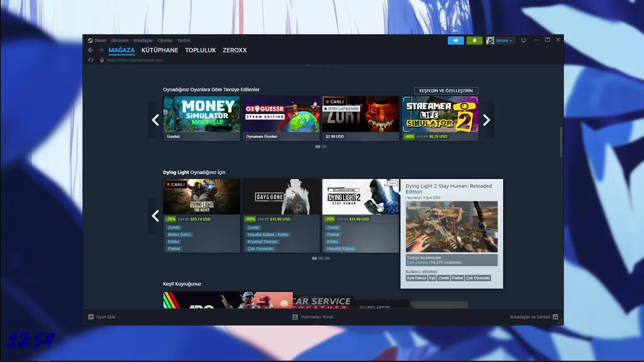
Task: Open the Oyunlar menu
Action: tap(165, 40)
